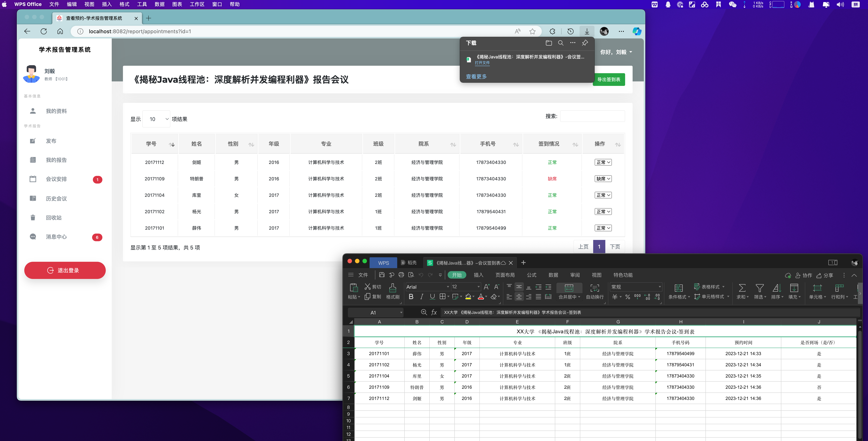Click the fill color bucket icon
Image resolution: width=868 pixels, height=441 pixels.
point(468,296)
